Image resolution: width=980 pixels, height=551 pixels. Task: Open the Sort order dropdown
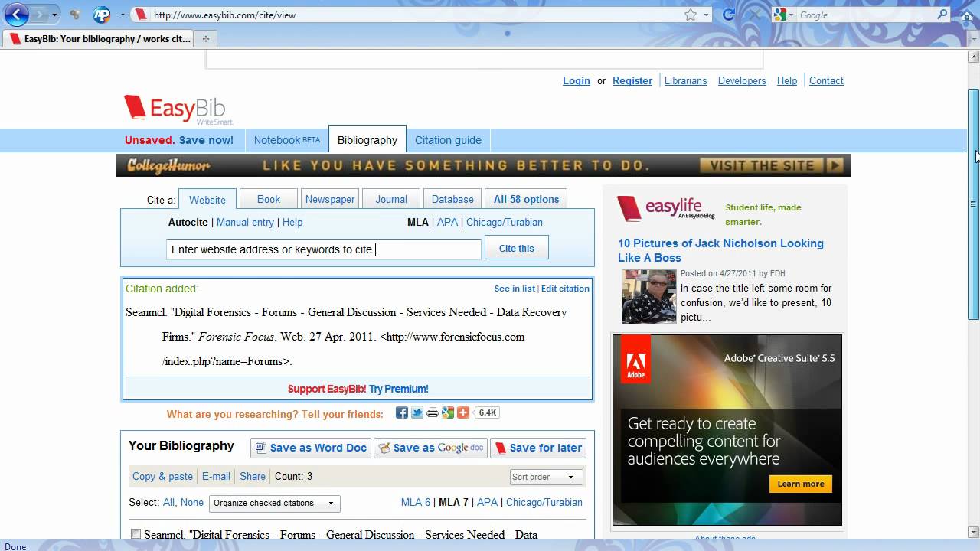547,477
